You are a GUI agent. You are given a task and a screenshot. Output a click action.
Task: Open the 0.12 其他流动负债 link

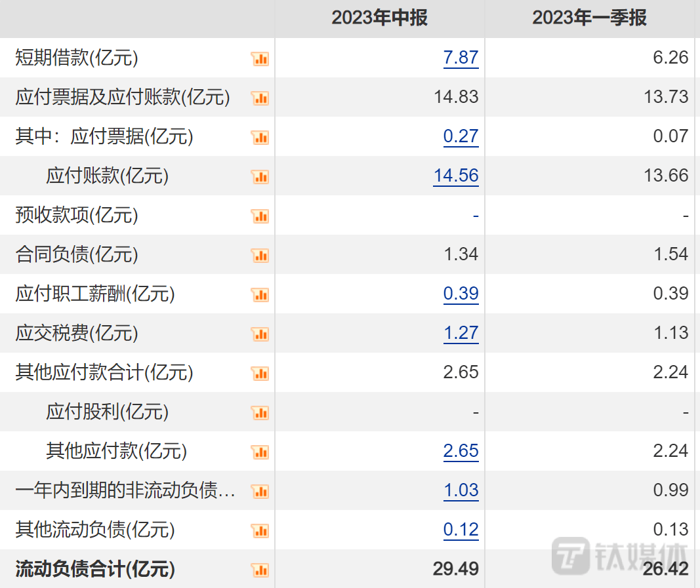click(x=461, y=530)
